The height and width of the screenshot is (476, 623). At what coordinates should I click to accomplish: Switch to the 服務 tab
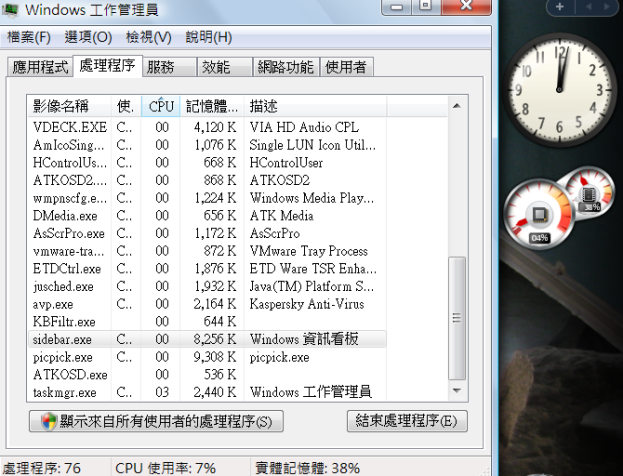point(169,67)
